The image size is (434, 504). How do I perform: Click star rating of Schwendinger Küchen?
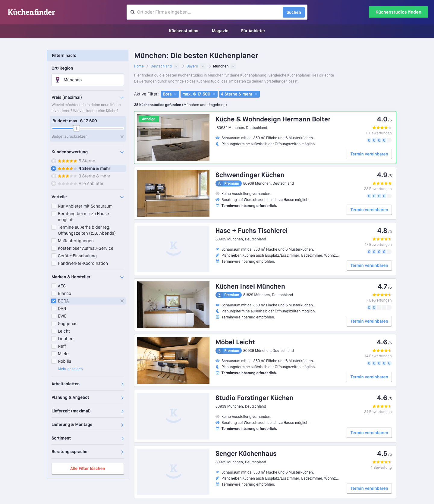tap(382, 183)
